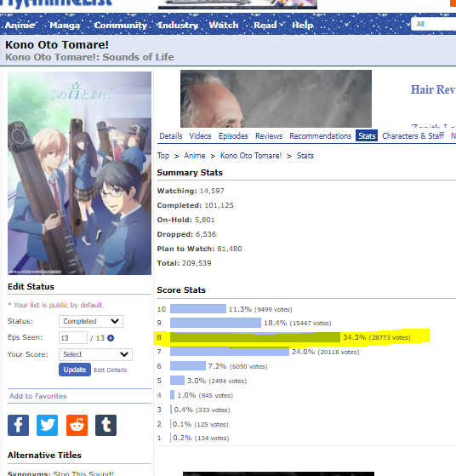Open the Anime menu in the navigation bar
The image size is (456, 476).
point(20,25)
